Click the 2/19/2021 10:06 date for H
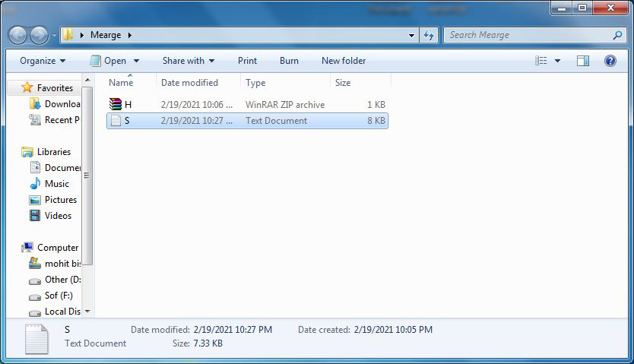The height and width of the screenshot is (364, 634). (x=196, y=105)
